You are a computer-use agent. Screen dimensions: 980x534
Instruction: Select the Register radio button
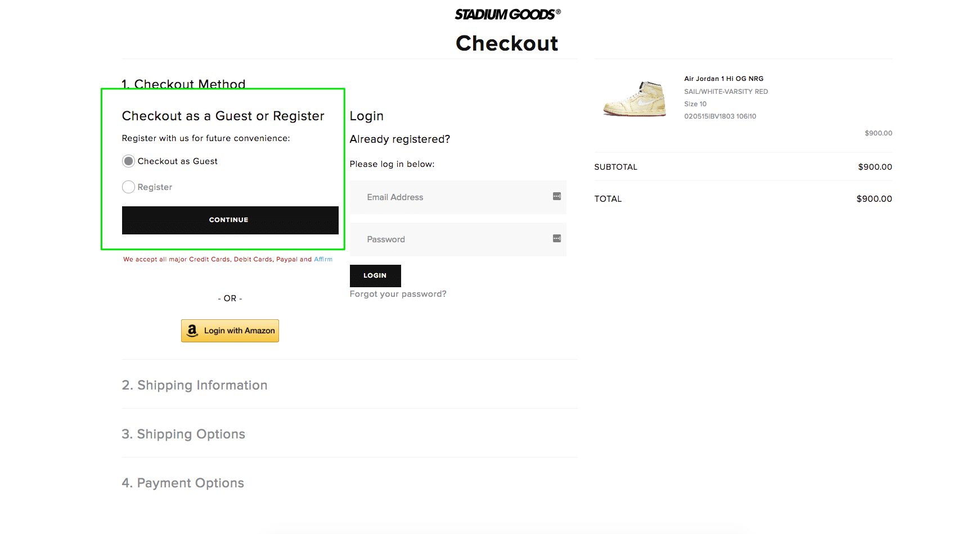click(x=128, y=187)
